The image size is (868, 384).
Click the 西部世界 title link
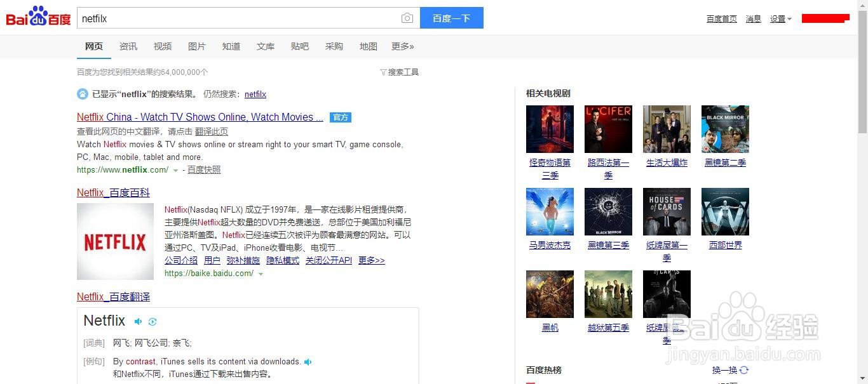coord(725,245)
